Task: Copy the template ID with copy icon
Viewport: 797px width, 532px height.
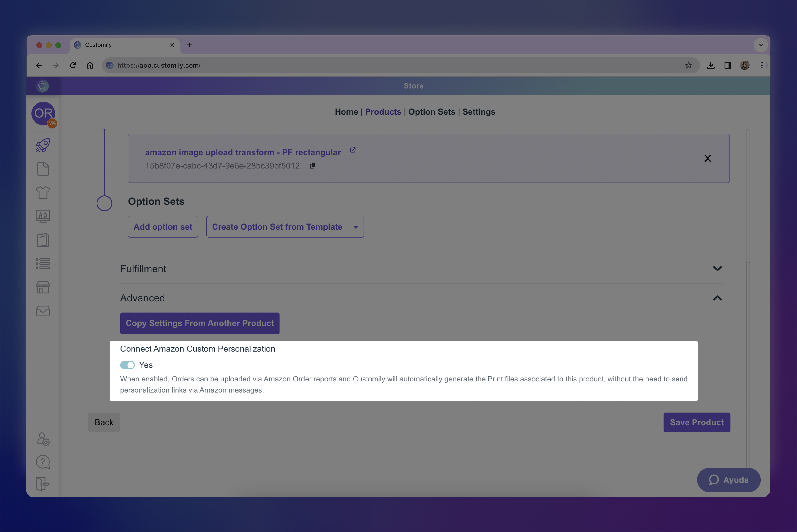Action: [313, 166]
